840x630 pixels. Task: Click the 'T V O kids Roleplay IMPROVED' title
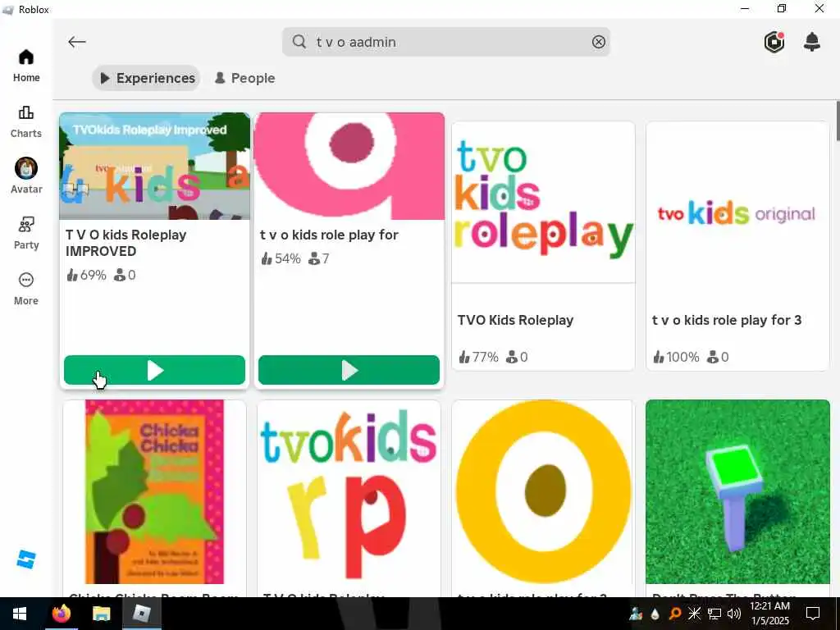click(126, 243)
